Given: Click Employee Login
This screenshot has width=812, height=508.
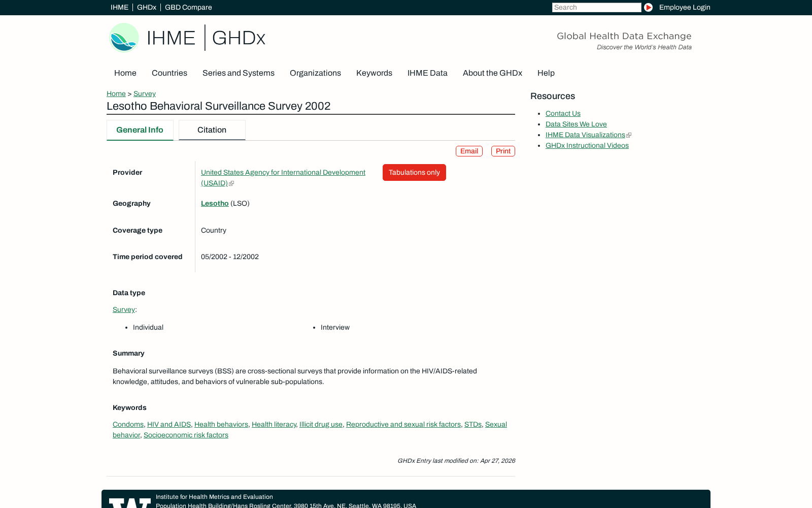Looking at the screenshot, I should click(x=685, y=7).
